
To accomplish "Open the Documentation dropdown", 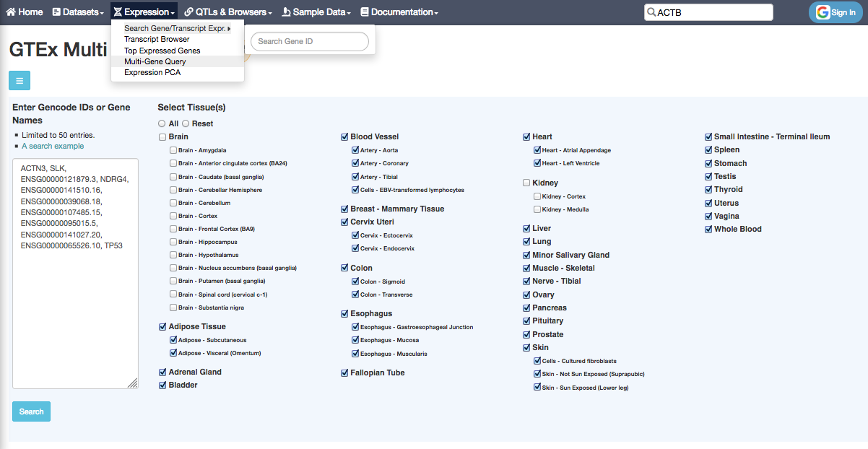I will click(399, 12).
